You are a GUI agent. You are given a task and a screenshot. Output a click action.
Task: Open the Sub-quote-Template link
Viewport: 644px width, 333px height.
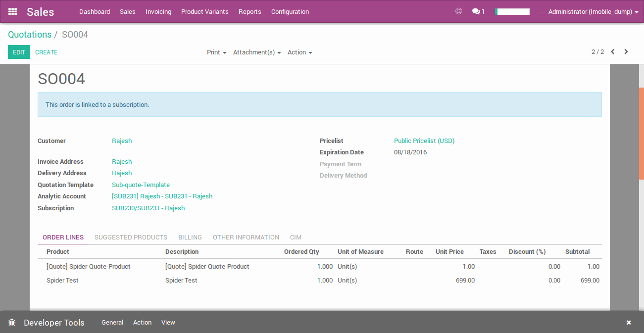point(141,185)
